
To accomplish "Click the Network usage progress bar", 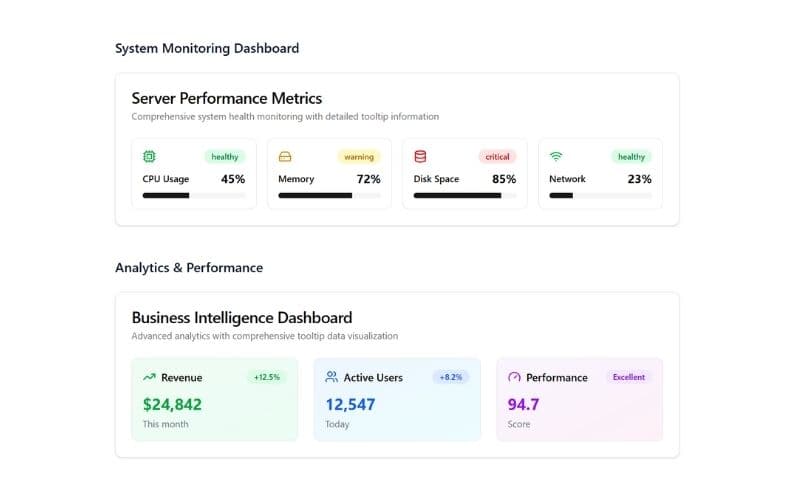I will pyautogui.click(x=600, y=196).
